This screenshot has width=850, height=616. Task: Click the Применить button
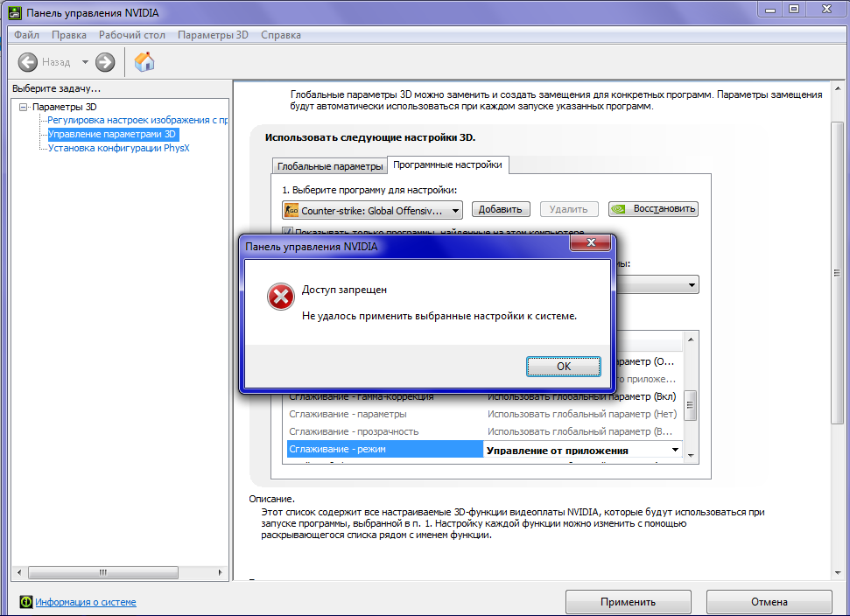pyautogui.click(x=628, y=602)
